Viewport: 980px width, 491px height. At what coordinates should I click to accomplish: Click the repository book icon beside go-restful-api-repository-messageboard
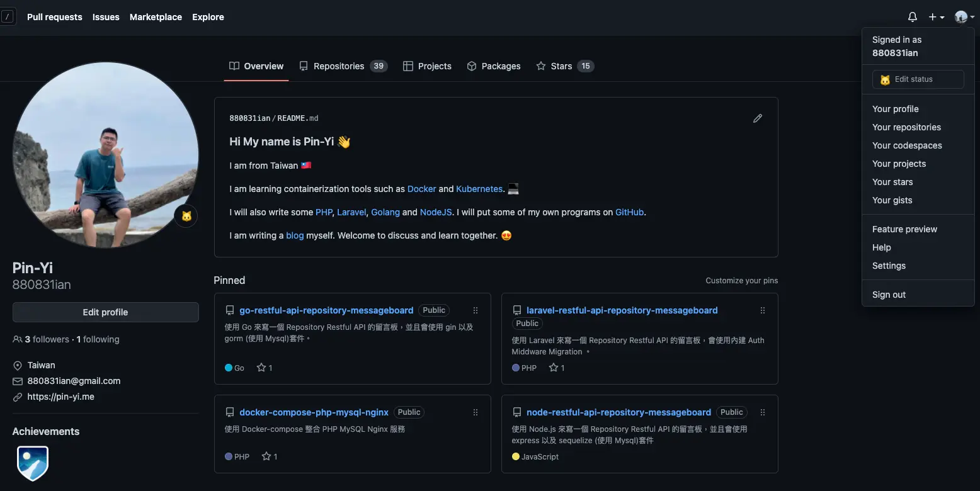[229, 310]
